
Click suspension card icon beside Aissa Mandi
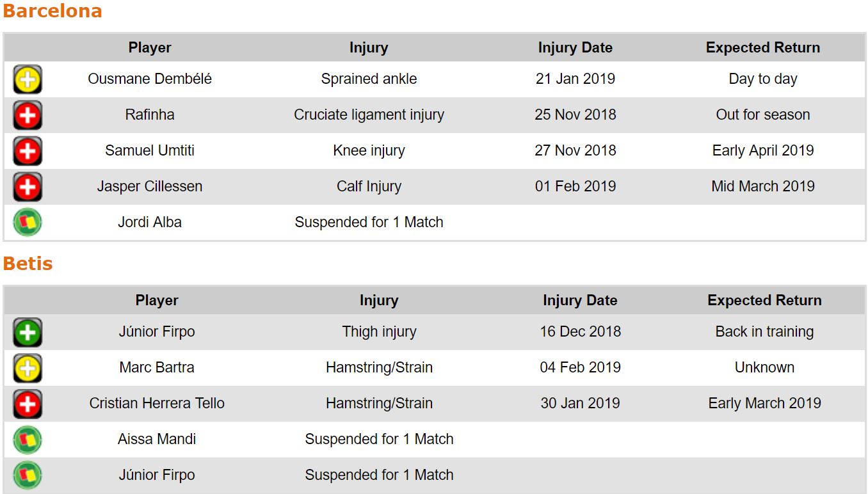(28, 440)
